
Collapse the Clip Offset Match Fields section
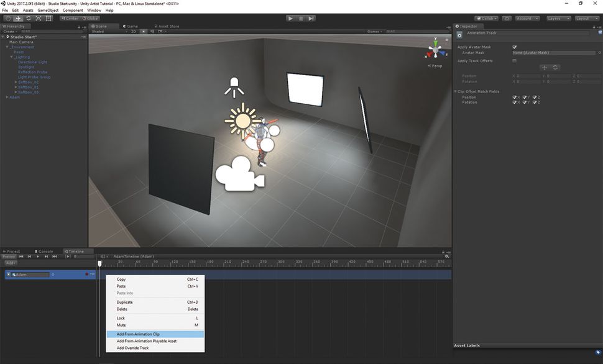[454, 91]
